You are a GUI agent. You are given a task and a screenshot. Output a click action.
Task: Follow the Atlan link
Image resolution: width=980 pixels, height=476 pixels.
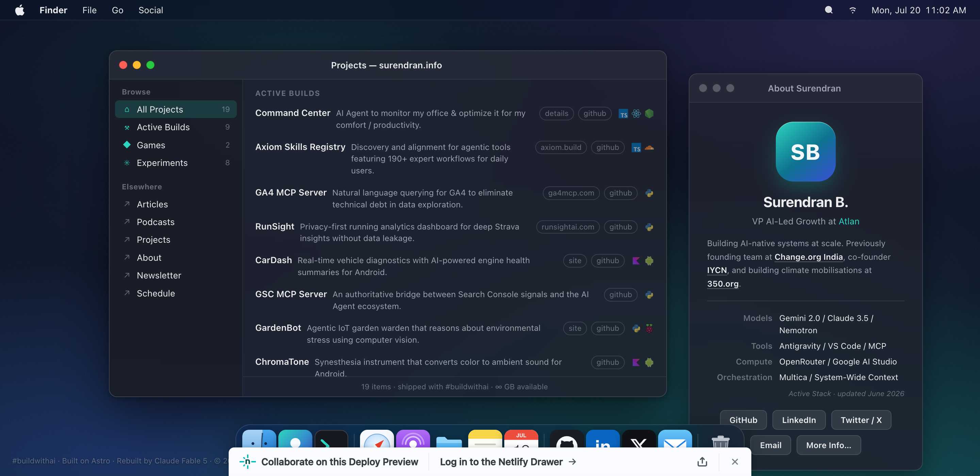coord(849,222)
